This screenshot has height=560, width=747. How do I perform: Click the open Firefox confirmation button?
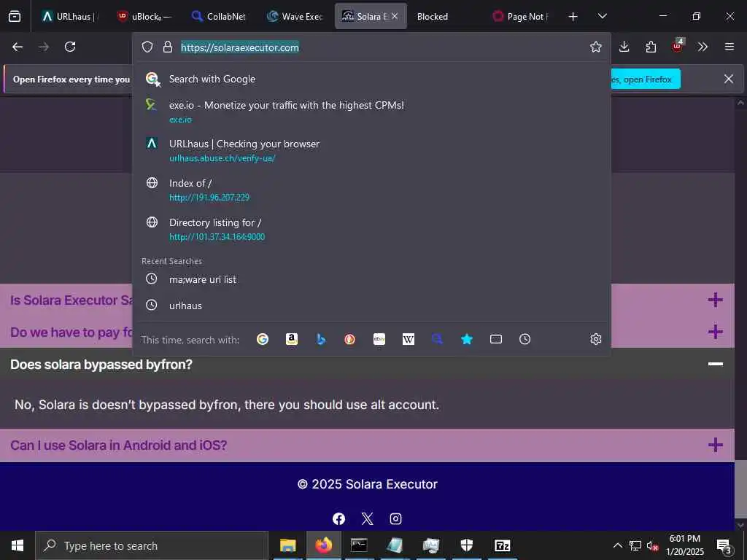coord(645,79)
